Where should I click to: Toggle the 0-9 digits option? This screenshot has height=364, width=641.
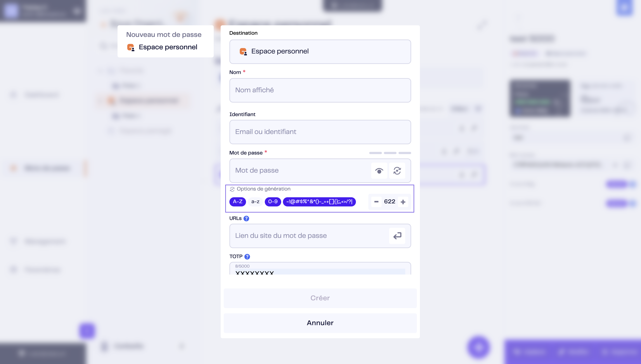pos(273,202)
